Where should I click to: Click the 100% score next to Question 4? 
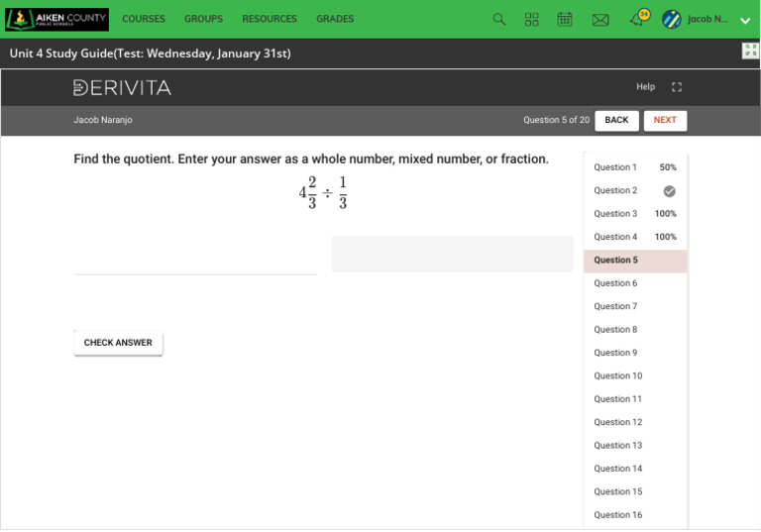click(666, 237)
